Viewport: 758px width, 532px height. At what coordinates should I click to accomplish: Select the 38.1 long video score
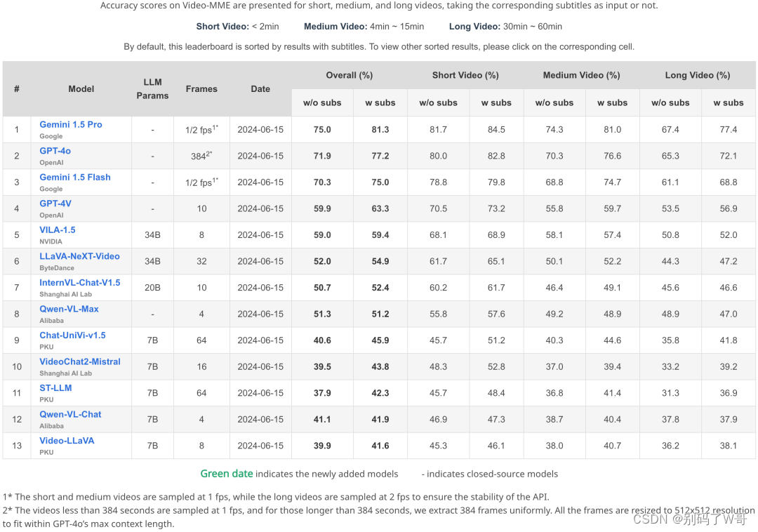pos(729,446)
